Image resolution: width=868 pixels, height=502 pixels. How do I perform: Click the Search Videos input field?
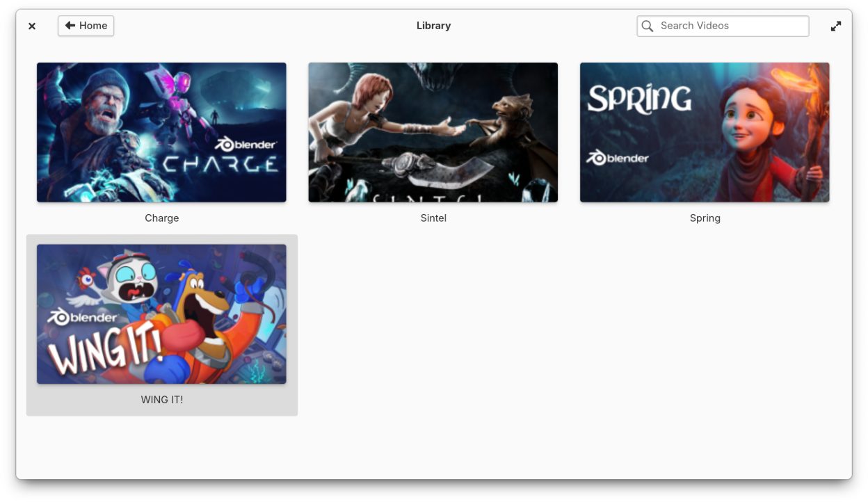tap(723, 26)
